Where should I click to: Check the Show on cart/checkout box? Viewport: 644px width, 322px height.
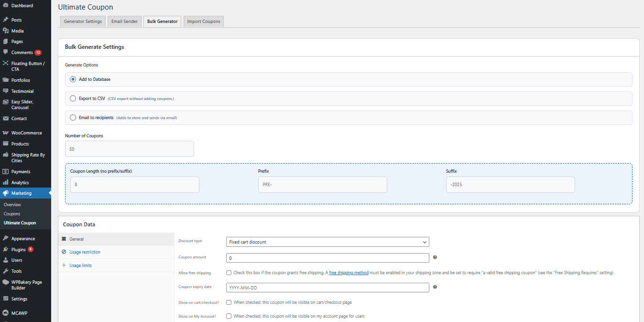tap(229, 302)
